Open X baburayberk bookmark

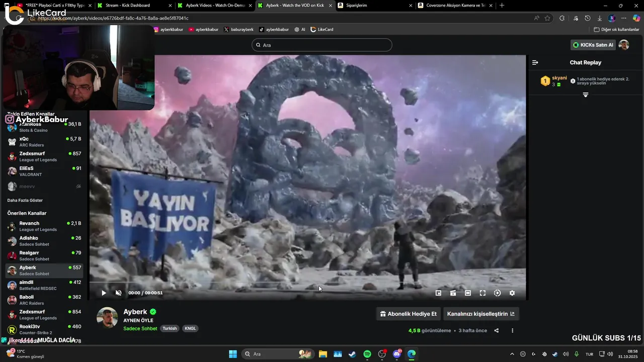point(238,30)
